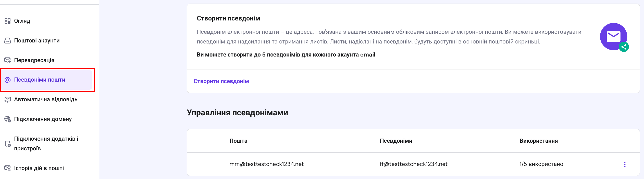Click the envelope-search icon beside Історія дій в пошті

(8, 168)
